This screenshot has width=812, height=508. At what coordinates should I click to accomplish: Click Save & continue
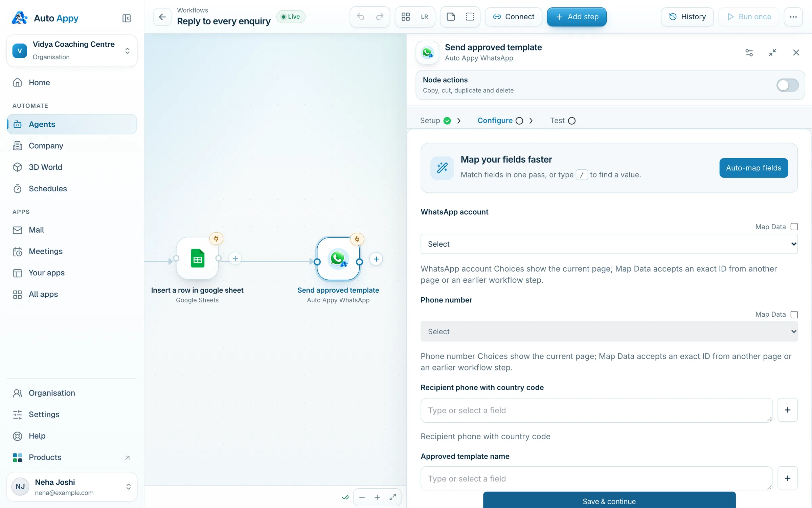click(x=609, y=500)
